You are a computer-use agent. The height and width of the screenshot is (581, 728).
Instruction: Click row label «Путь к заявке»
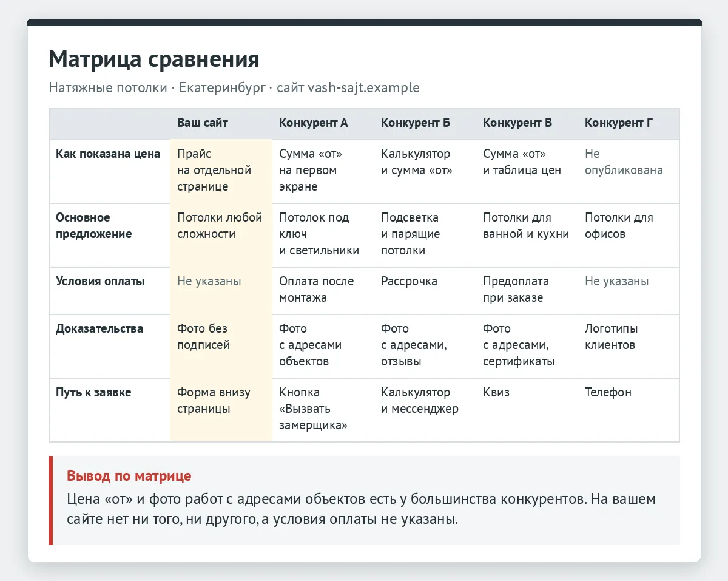point(93,392)
